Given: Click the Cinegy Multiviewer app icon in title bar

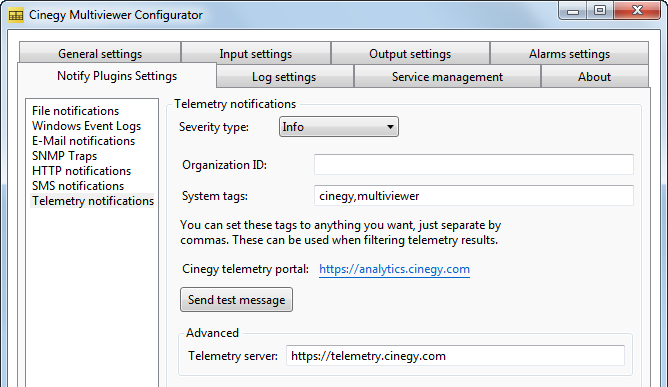Looking at the screenshot, I should (16, 15).
